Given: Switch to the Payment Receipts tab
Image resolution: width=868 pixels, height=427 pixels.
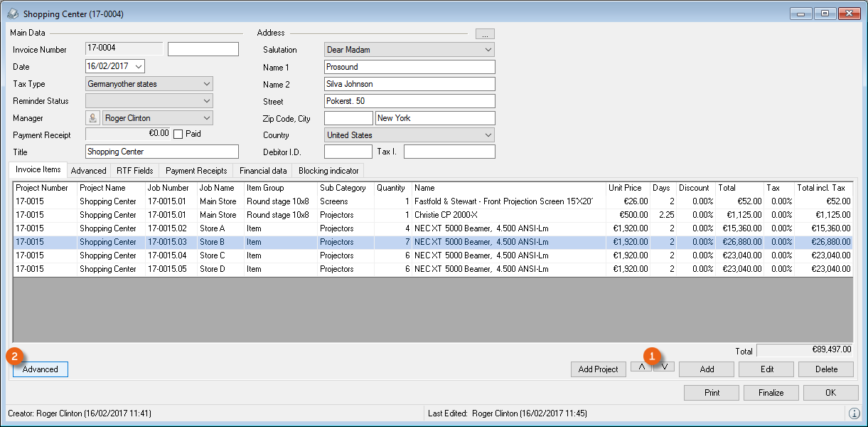Looking at the screenshot, I should coord(196,171).
